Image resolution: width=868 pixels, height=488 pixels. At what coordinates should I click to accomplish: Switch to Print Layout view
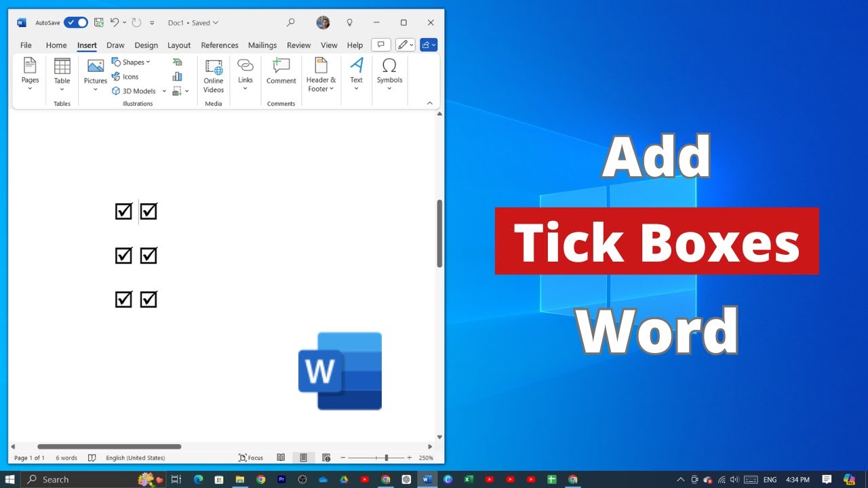click(x=303, y=457)
